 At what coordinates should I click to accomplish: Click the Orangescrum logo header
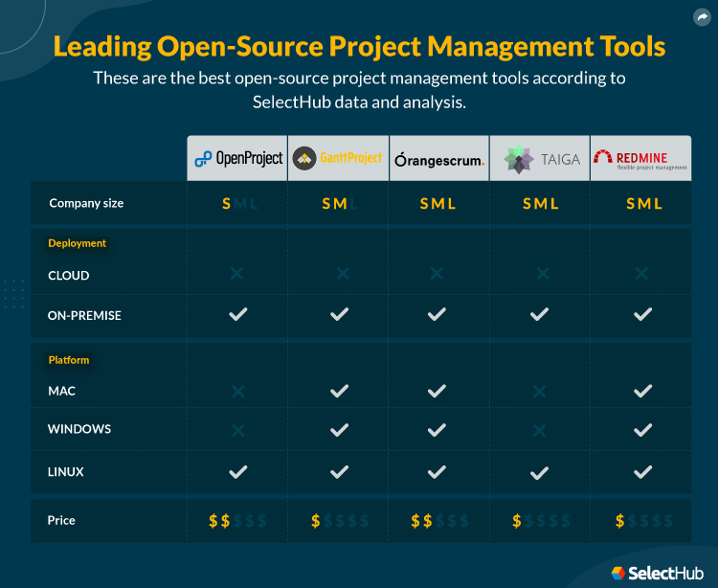(x=439, y=158)
